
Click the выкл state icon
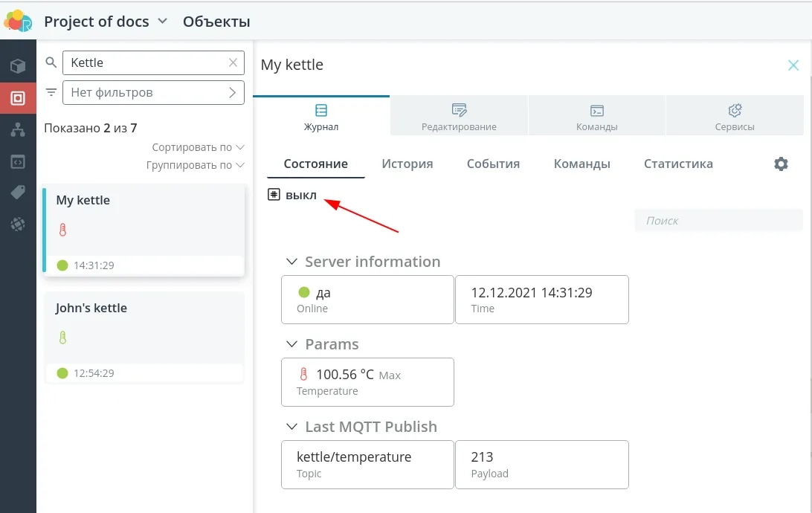274,195
